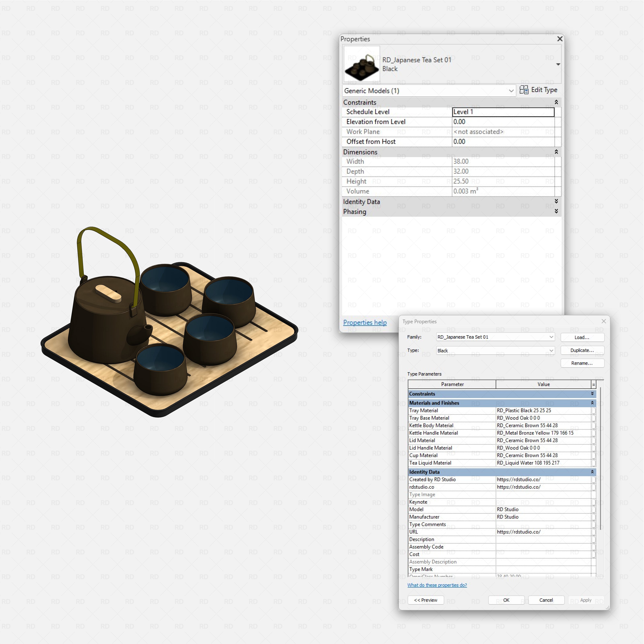644x644 pixels.
Task: Open the type selector dropdown arrow beside RD_Japanese Tea Set 01
Action: 558,64
